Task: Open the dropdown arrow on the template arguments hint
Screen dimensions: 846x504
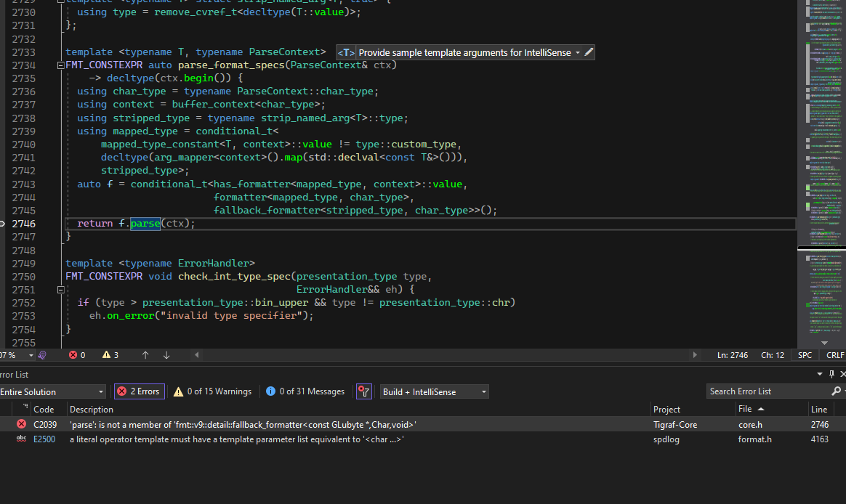Action: tap(578, 52)
